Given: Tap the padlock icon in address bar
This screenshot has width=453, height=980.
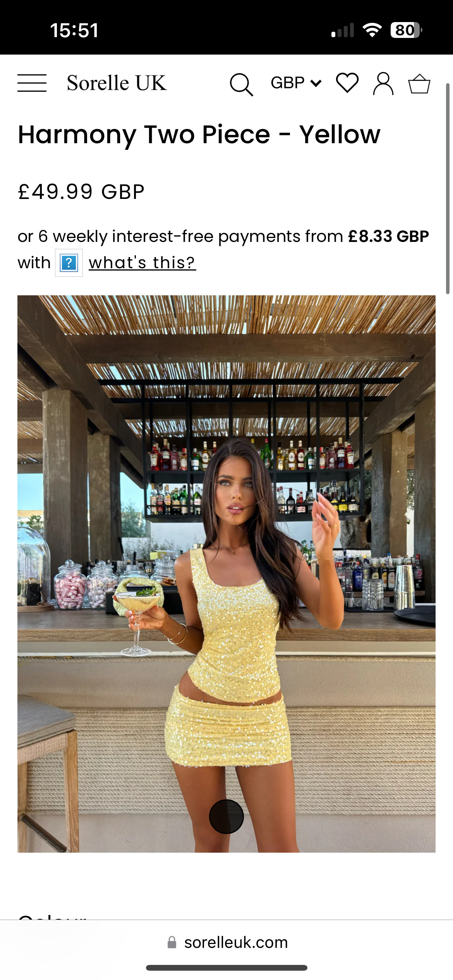Looking at the screenshot, I should point(172,942).
